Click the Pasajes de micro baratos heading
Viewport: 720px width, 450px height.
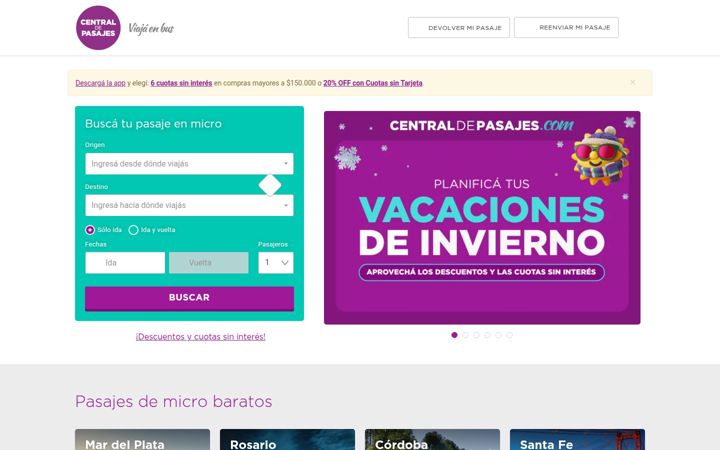coord(174,401)
